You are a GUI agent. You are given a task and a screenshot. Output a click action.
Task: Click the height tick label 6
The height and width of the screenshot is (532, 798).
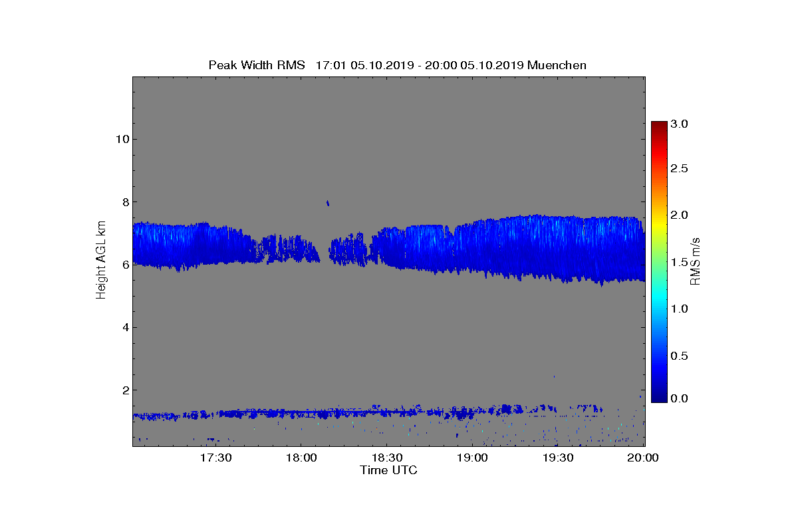pyautogui.click(x=124, y=265)
